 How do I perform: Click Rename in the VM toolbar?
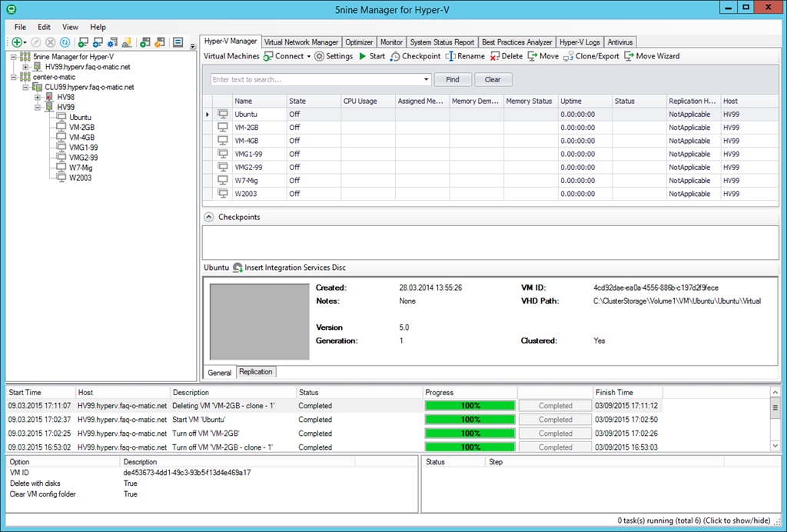pyautogui.click(x=465, y=56)
